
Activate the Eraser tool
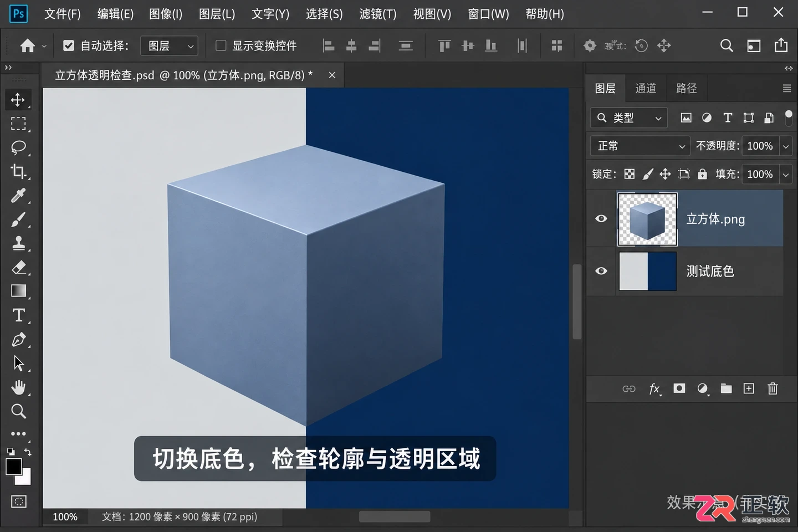point(18,267)
